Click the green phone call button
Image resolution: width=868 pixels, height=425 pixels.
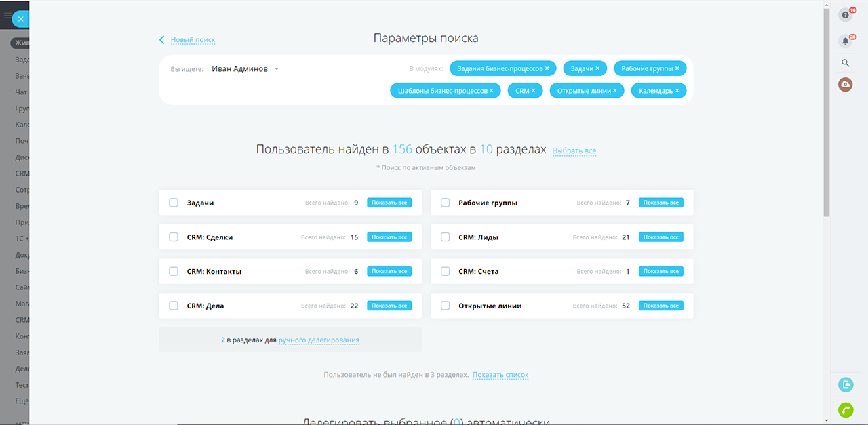point(846,410)
